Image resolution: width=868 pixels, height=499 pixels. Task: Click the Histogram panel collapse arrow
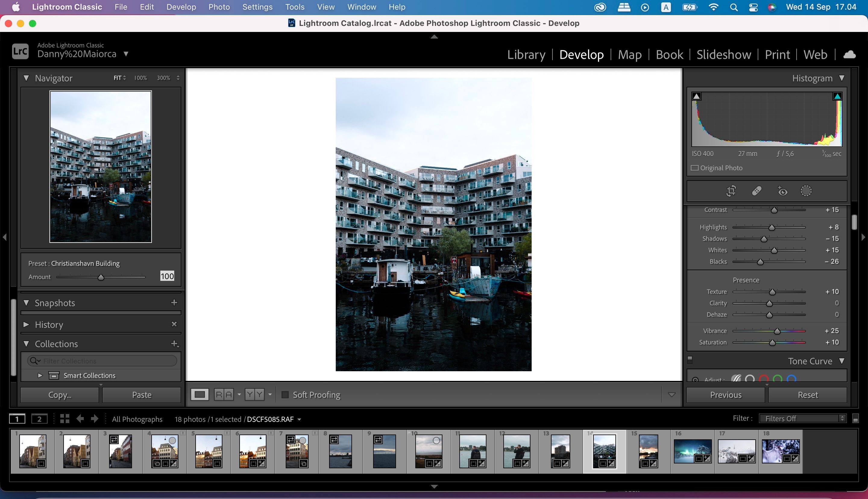point(842,78)
